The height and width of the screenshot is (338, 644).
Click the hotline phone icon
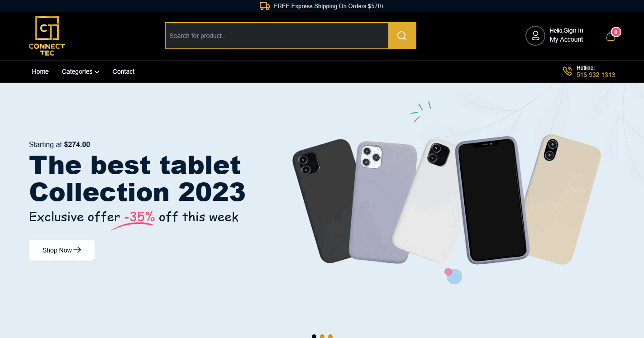click(567, 71)
